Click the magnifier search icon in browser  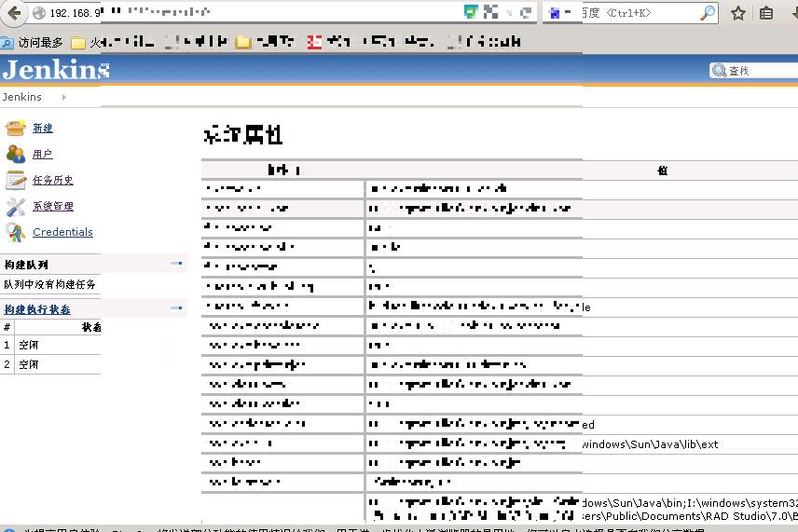tap(708, 13)
